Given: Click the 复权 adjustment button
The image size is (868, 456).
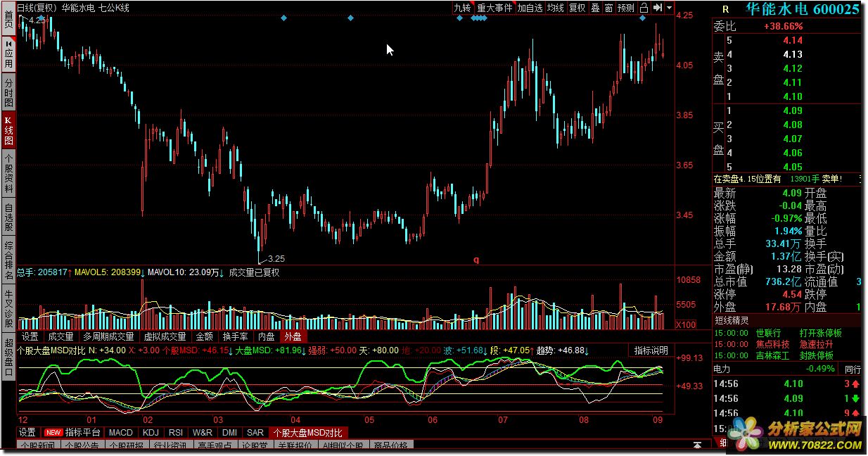Looking at the screenshot, I should click(x=577, y=8).
